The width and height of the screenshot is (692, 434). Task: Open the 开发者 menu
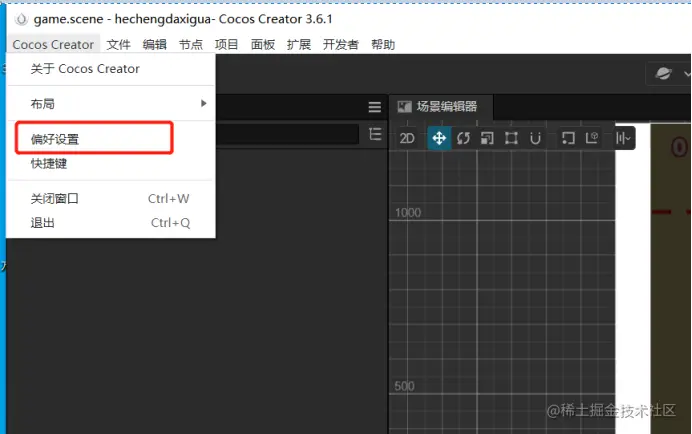341,45
